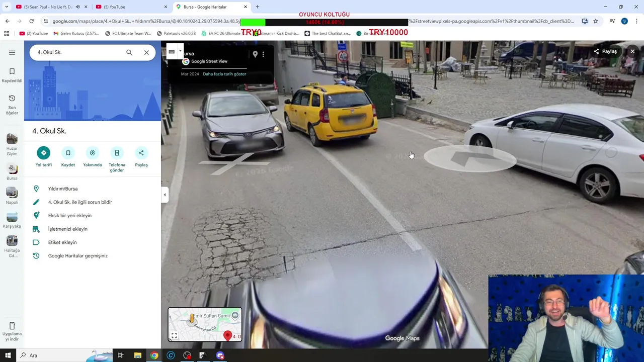Screen dimensions: 644x362
Task: Click the Uygulamayı indir phone icon
Action: point(12,326)
